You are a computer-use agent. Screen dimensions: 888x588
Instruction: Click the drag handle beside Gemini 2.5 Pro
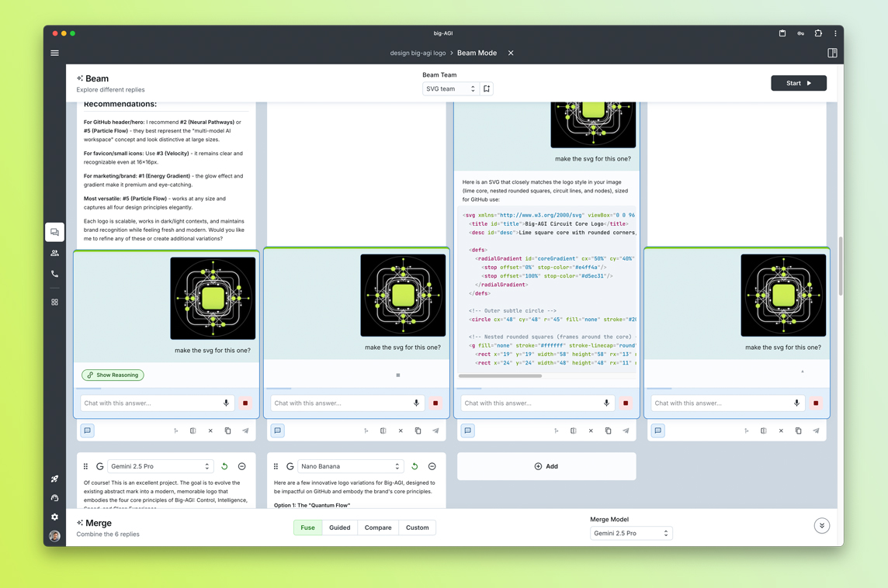85,466
